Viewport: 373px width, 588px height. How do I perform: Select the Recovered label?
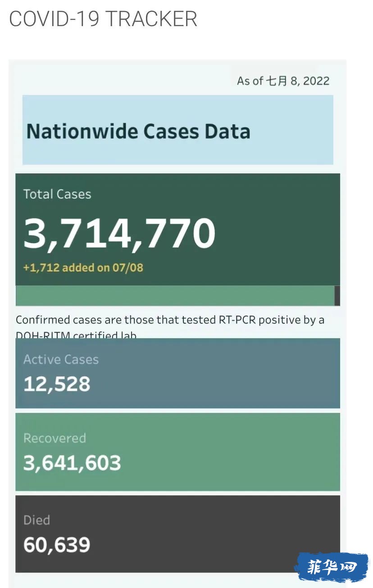click(x=55, y=439)
